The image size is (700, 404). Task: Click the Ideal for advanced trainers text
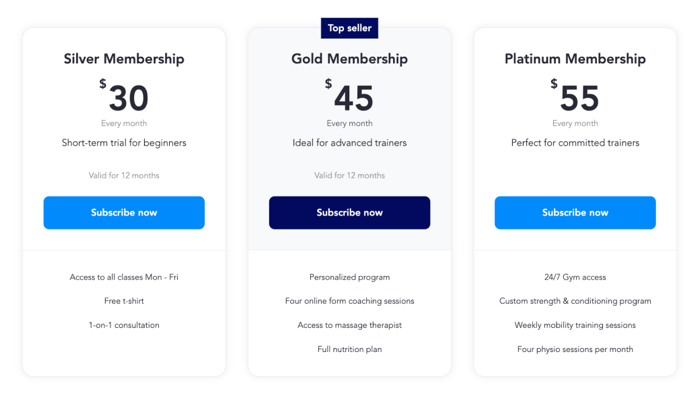click(x=350, y=143)
